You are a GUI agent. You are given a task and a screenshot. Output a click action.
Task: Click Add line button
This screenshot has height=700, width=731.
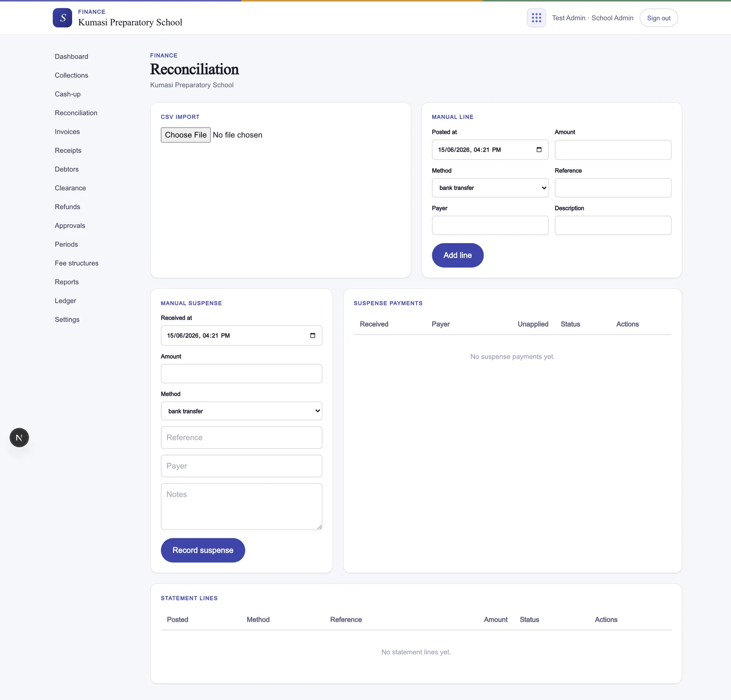click(458, 255)
